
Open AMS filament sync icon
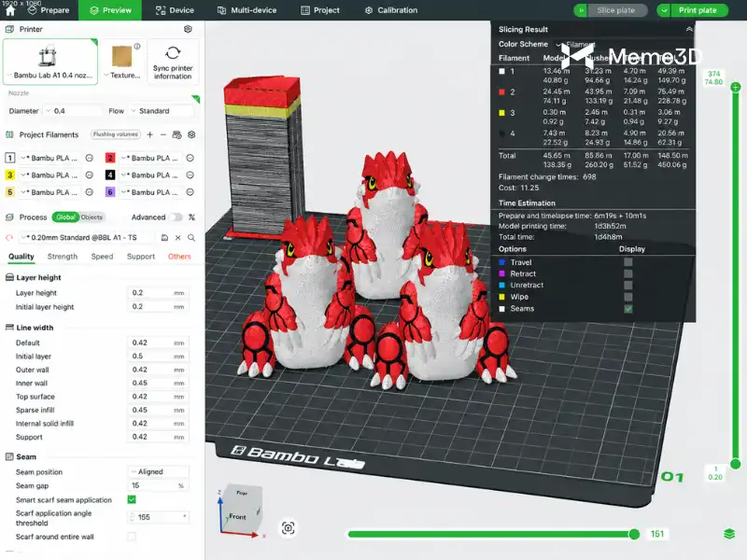[176, 134]
